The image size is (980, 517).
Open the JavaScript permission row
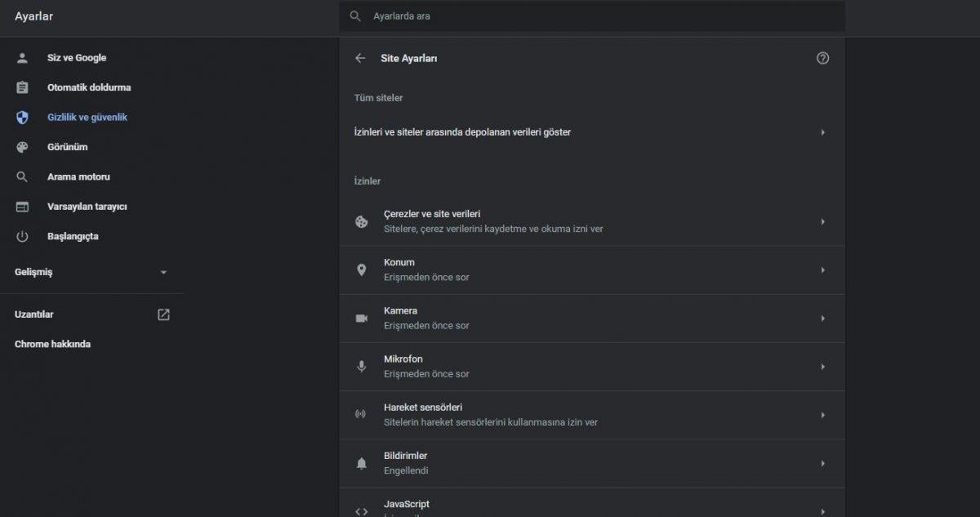(592, 506)
